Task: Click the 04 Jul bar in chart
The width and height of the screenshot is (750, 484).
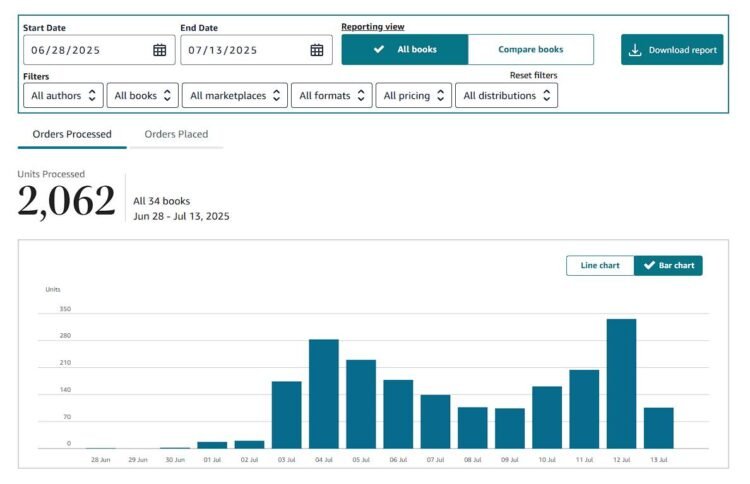Action: pos(323,394)
